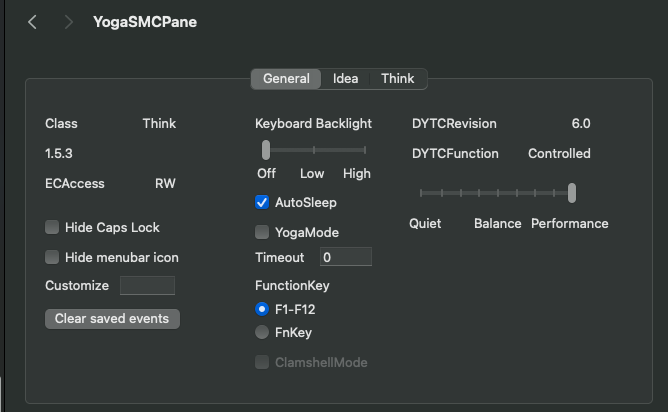Open the Think tab
Viewport: 668px width, 412px height.
pos(397,79)
